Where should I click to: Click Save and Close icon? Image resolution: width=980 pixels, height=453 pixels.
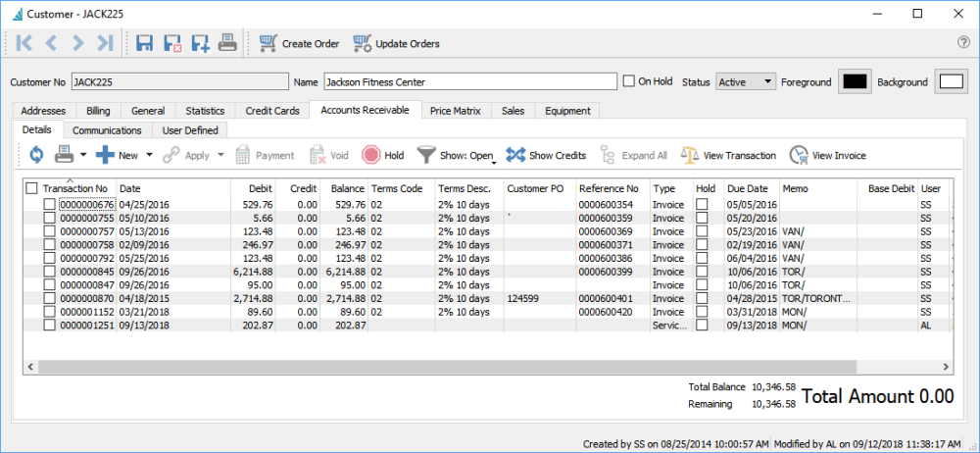pos(171,43)
